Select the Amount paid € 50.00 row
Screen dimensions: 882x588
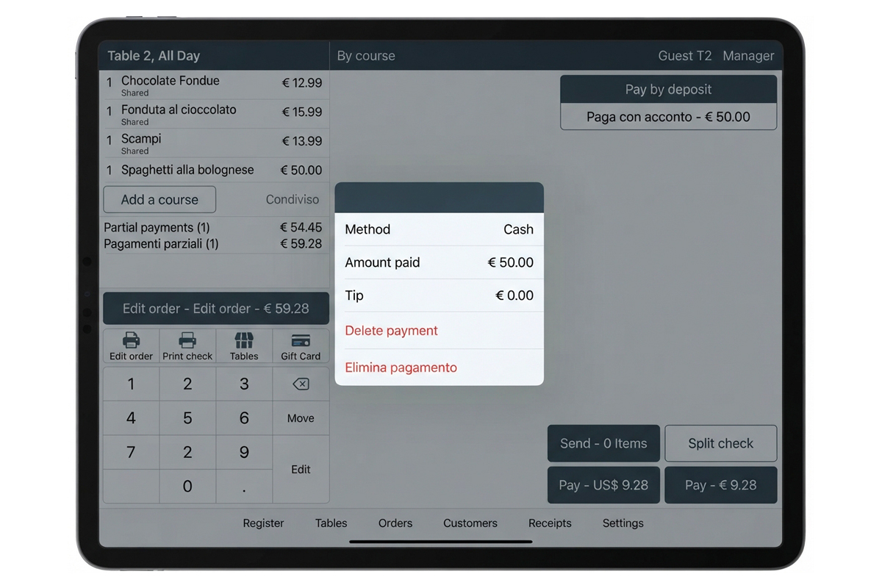[439, 262]
